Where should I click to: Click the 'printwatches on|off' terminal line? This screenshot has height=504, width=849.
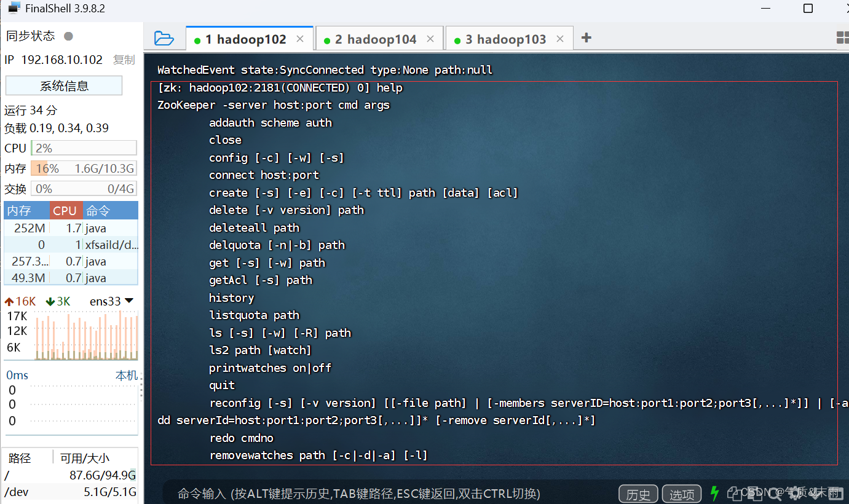270,368
